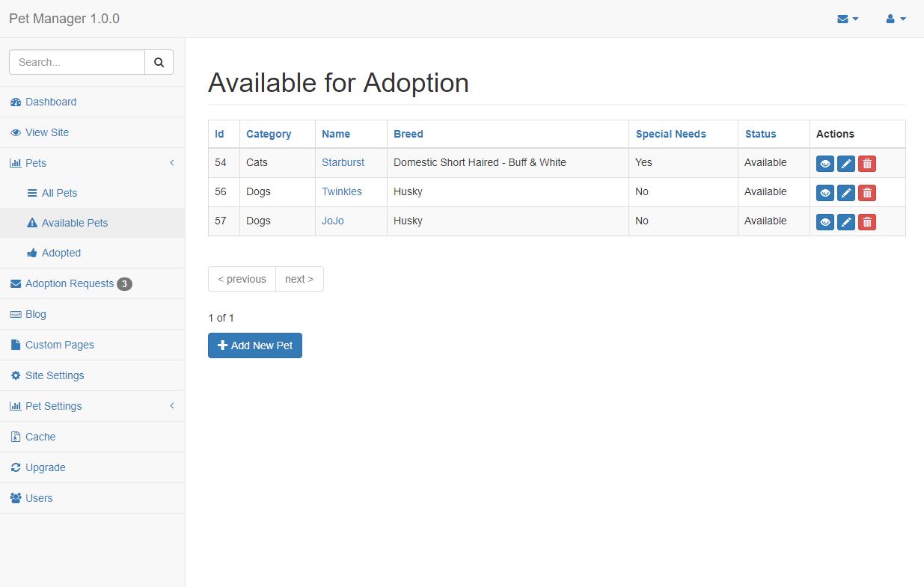Viewport: 924px width, 587px height.
Task: Go to Adopted pets in sidebar
Action: (61, 253)
